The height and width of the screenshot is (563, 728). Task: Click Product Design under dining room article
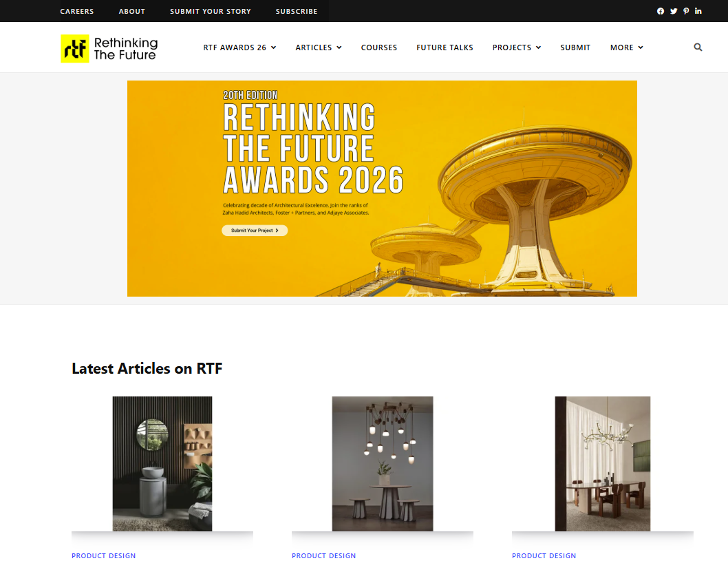point(544,555)
